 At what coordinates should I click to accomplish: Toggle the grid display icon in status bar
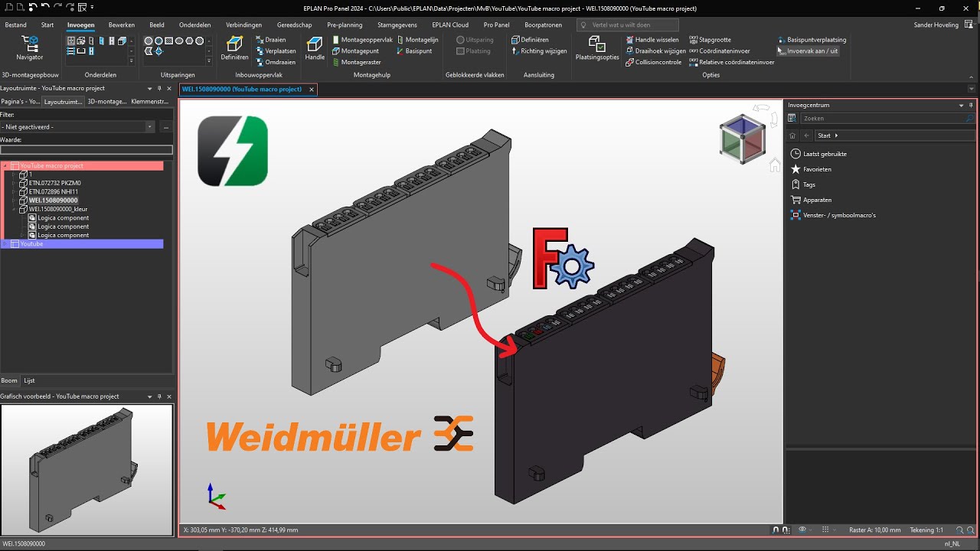(x=824, y=530)
